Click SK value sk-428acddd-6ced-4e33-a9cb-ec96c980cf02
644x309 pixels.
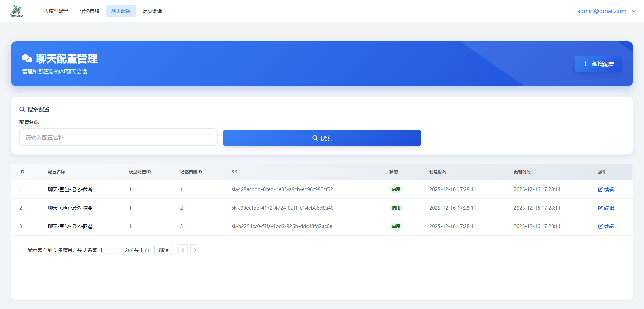click(x=282, y=189)
